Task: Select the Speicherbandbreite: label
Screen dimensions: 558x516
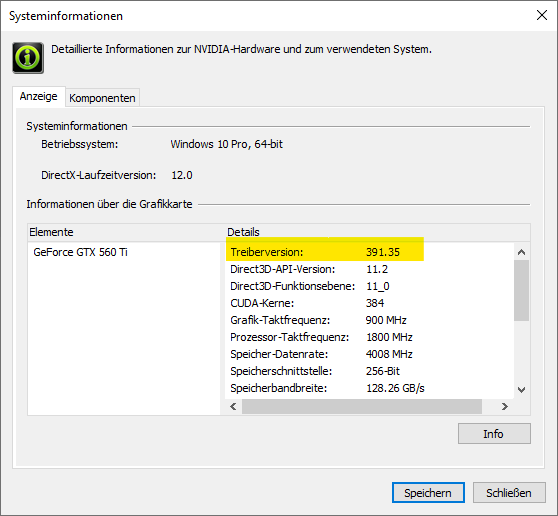Action: click(x=279, y=388)
